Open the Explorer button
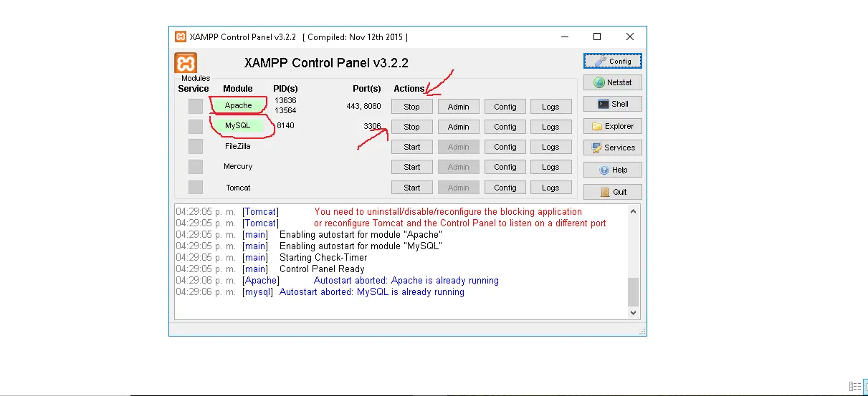The height and width of the screenshot is (396, 868). pos(612,126)
